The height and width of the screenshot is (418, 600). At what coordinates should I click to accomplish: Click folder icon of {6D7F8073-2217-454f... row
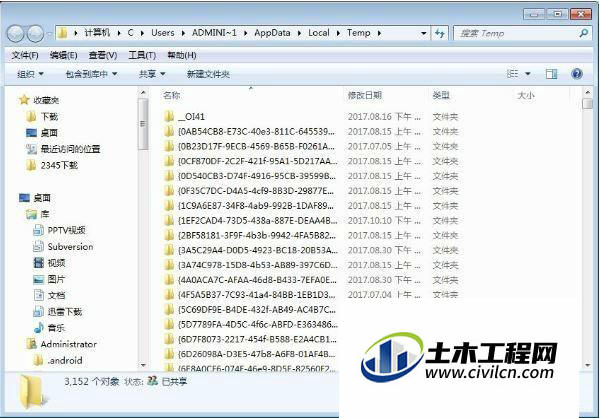coord(169,339)
